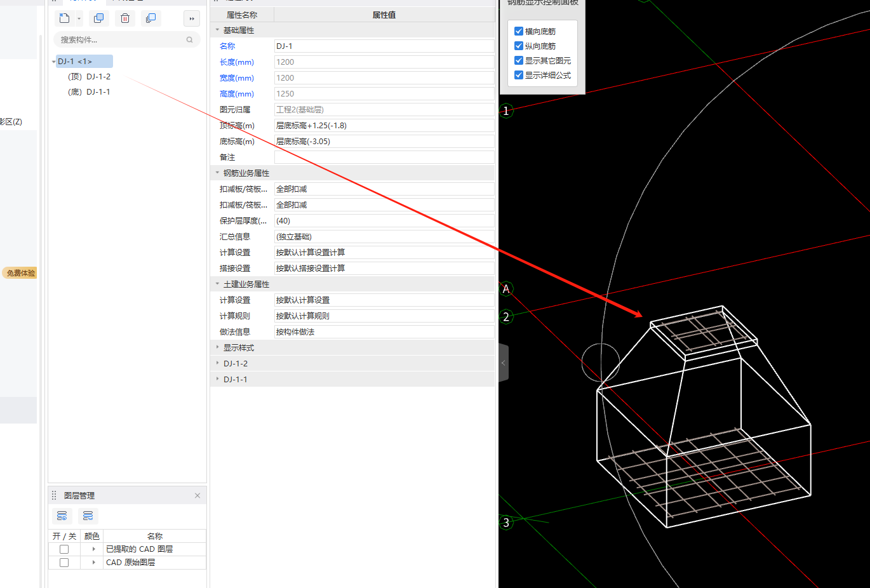Click the search magnifier icon
The width and height of the screenshot is (870, 588).
click(189, 39)
